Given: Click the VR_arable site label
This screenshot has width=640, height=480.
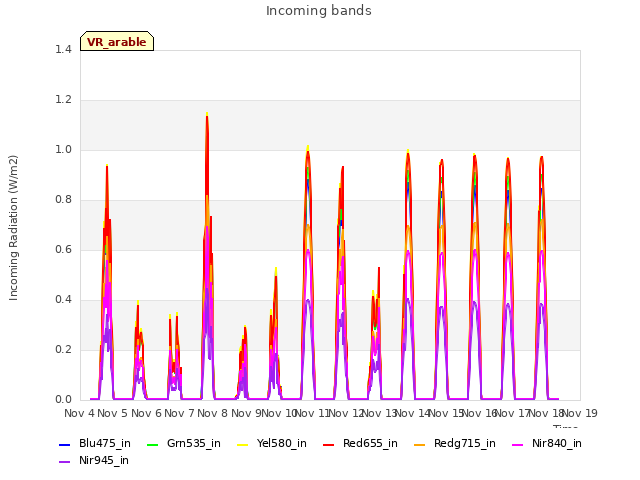Looking at the screenshot, I should [117, 41].
